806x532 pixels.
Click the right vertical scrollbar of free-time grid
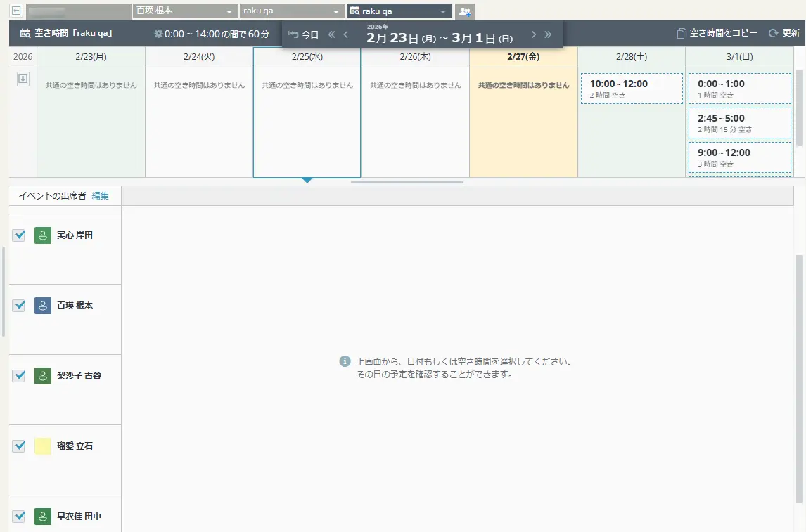click(x=800, y=108)
